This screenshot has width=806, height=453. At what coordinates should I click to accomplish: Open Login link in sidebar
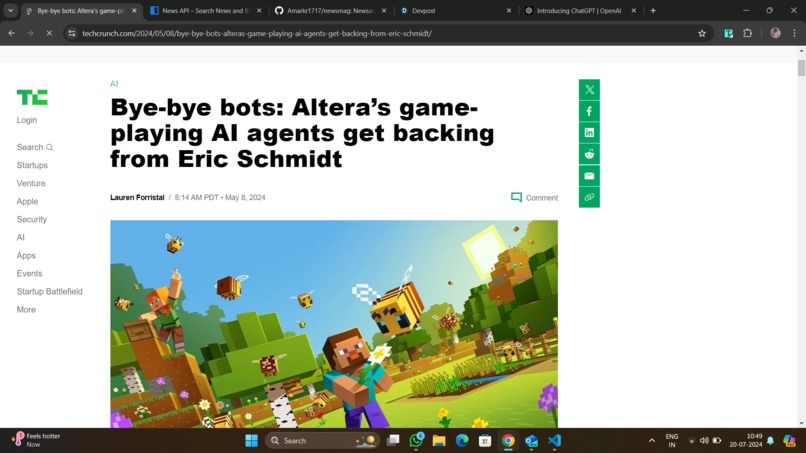coord(27,120)
